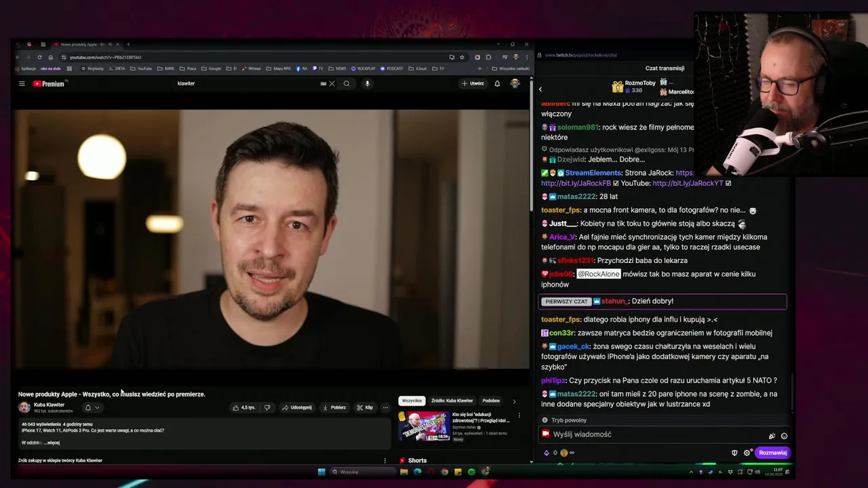Click the video player to pause
The height and width of the screenshot is (488, 868).
(270, 239)
